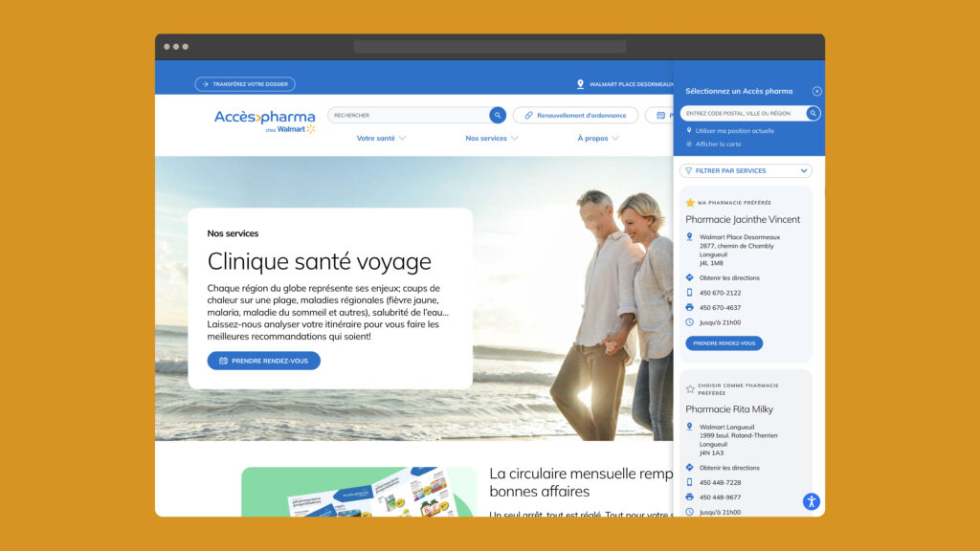Expand the À propos menu
The height and width of the screenshot is (551, 980).
(x=598, y=138)
